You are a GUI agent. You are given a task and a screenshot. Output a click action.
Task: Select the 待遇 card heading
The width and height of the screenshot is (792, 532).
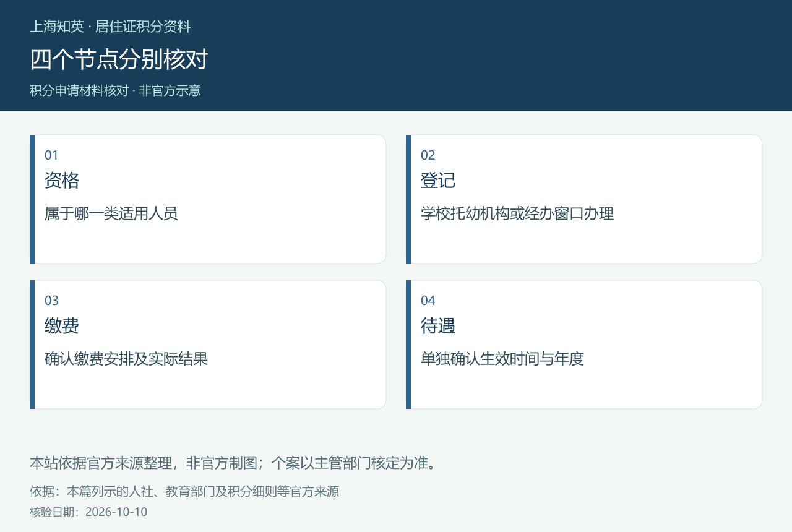pos(438,326)
